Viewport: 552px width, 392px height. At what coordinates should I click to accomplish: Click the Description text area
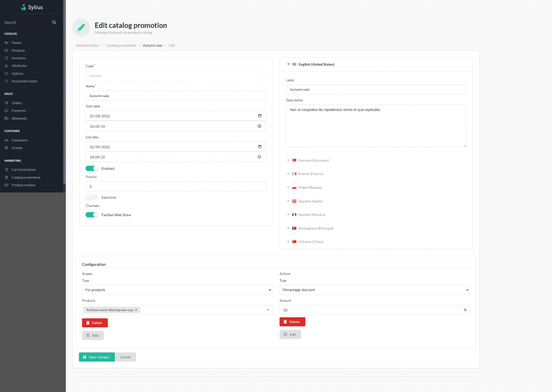point(376,126)
